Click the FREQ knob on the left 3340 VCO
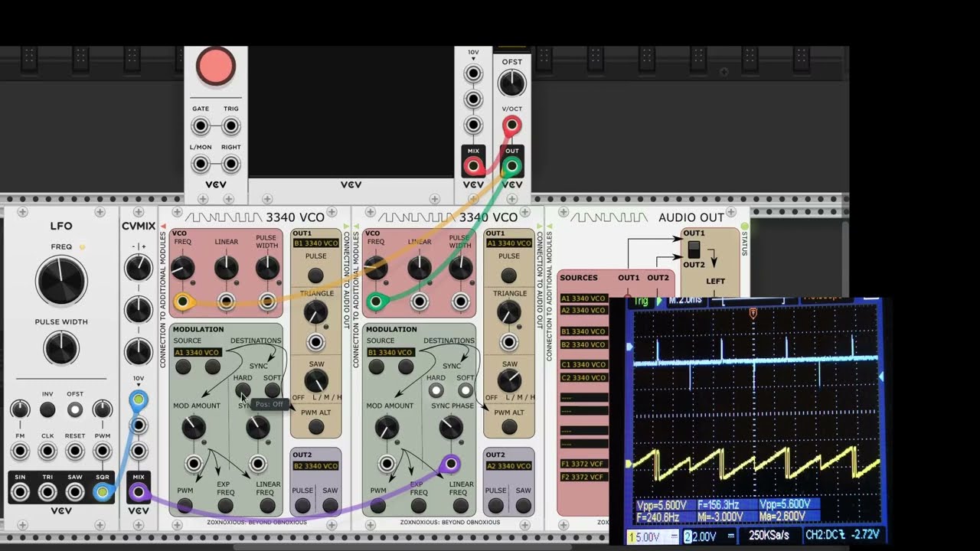Screen dimensions: 980x551 coord(182,268)
